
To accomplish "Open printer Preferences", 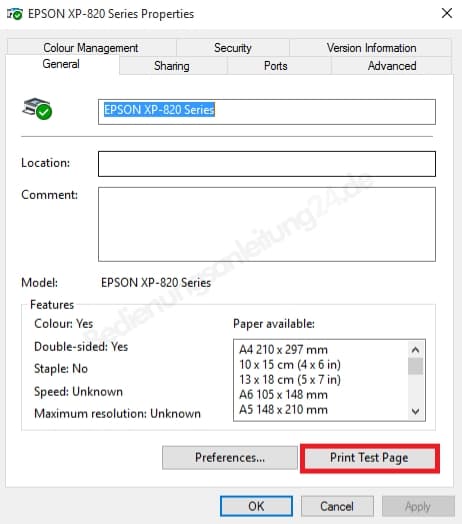I will (x=230, y=457).
